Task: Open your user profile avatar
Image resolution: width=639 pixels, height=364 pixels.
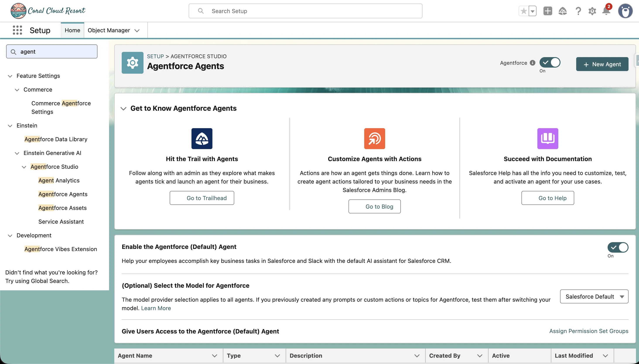Action: [625, 11]
